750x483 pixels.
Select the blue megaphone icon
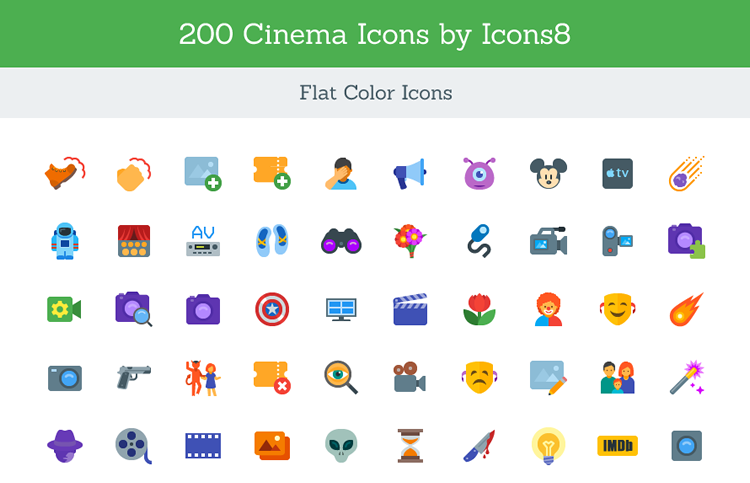410,174
